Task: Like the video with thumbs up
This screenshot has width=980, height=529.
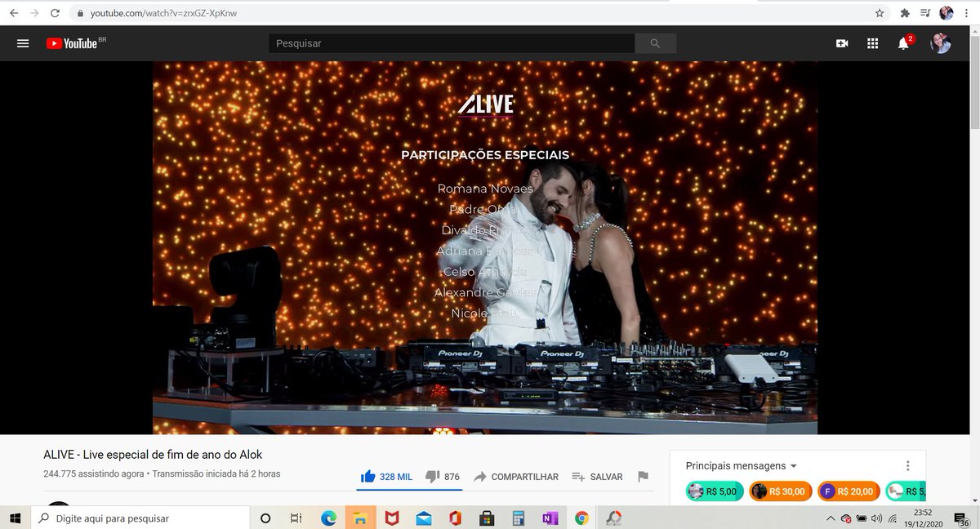Action: pyautogui.click(x=386, y=477)
